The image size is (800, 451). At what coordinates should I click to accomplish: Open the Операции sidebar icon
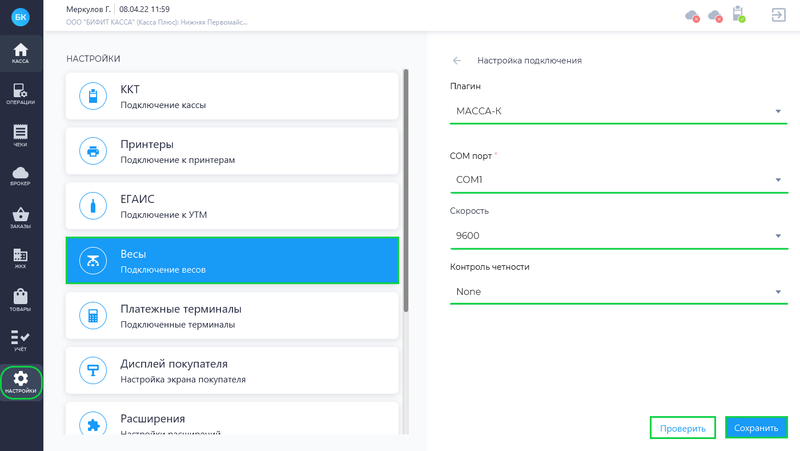coord(20,94)
